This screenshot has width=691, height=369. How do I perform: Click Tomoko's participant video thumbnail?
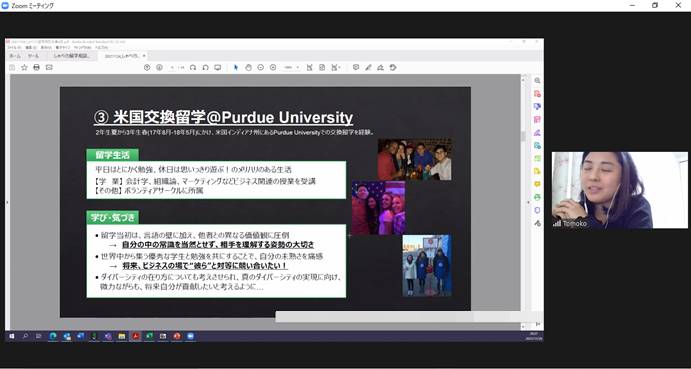pos(620,190)
